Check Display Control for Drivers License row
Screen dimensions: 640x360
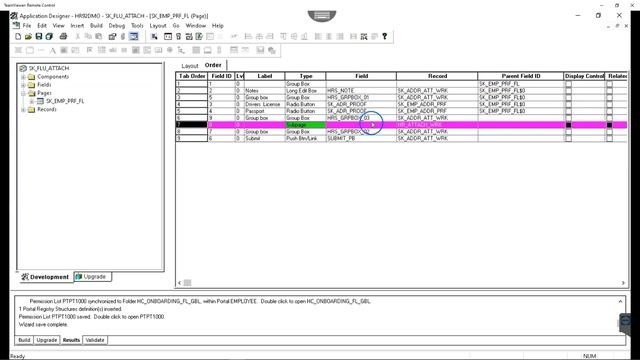pos(568,104)
